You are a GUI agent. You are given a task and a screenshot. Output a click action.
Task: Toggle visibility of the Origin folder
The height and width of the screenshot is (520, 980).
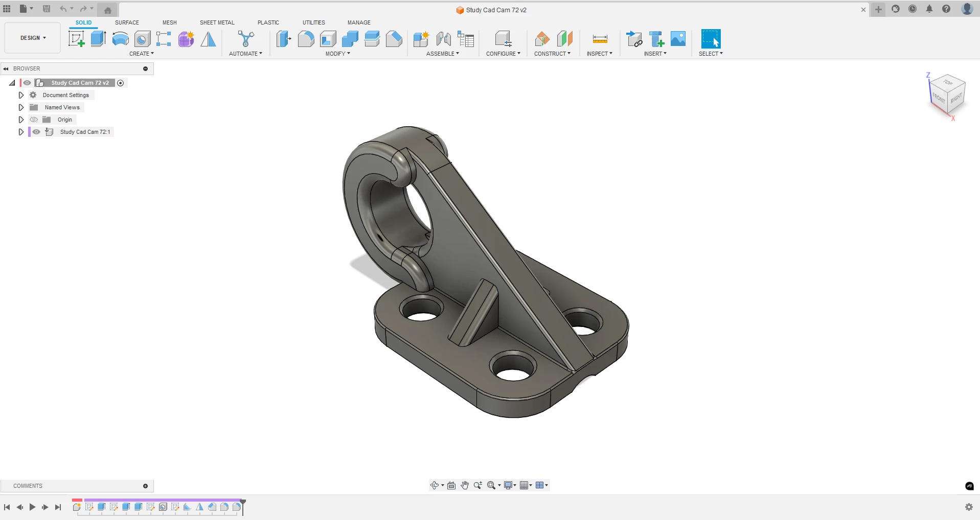pos(34,120)
